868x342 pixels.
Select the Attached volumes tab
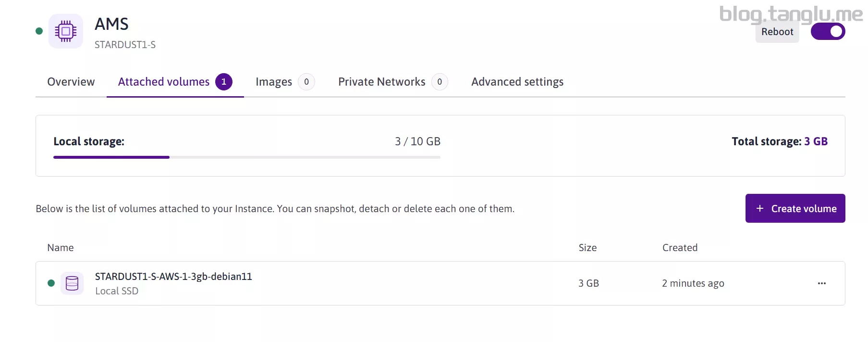tap(164, 82)
